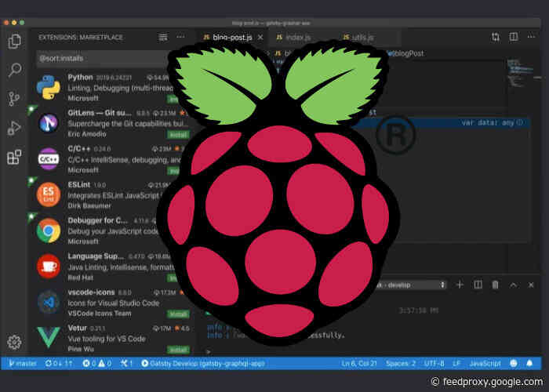Click the GitLens extension icon

pyautogui.click(x=49, y=123)
